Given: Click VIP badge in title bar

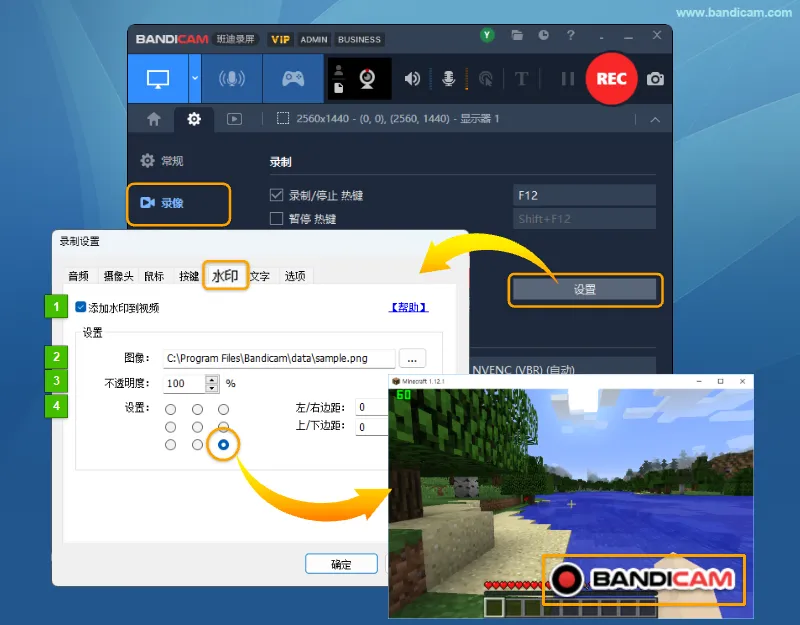Looking at the screenshot, I should click(x=280, y=39).
